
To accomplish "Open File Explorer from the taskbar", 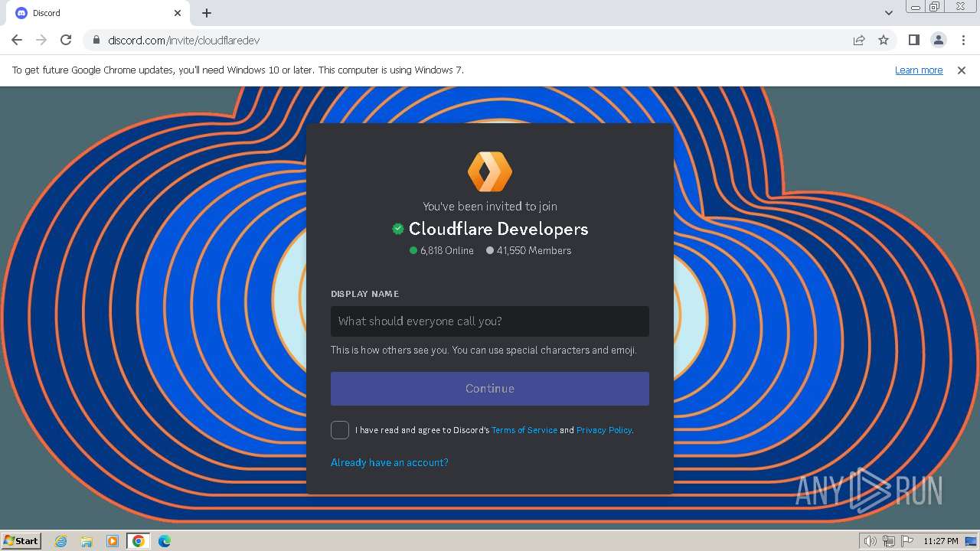I will (x=87, y=541).
